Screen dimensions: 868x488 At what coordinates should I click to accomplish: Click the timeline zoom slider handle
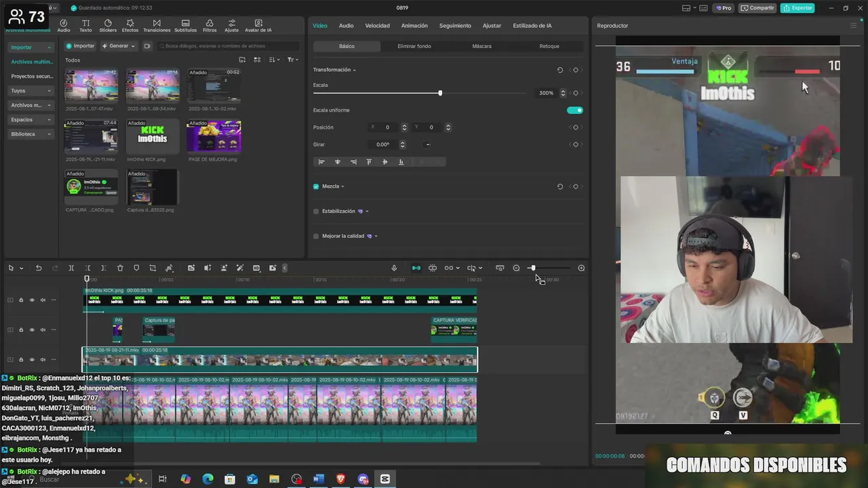point(532,268)
